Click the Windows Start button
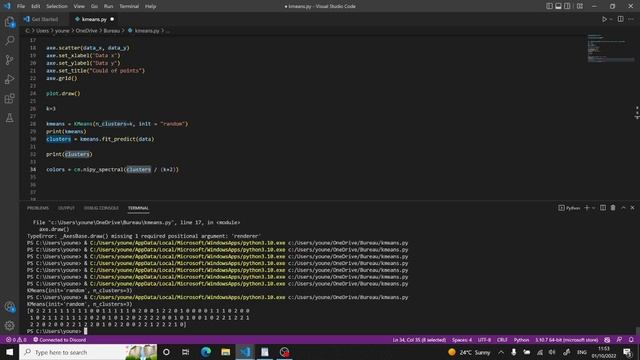Viewport: 640px width, 360px height. click(9, 352)
